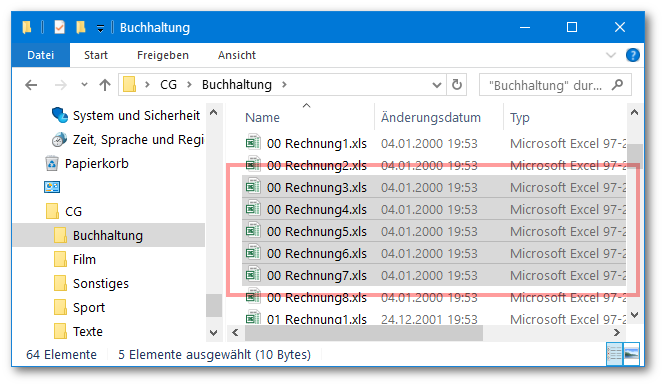Select the Buchhaltung folder in the tree
The height and width of the screenshot is (386, 664).
pos(108,235)
